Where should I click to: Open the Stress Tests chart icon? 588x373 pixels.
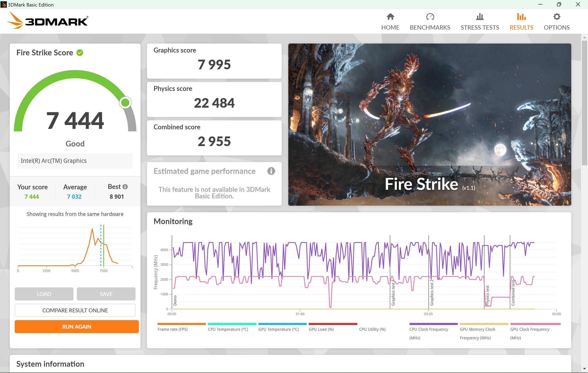480,17
